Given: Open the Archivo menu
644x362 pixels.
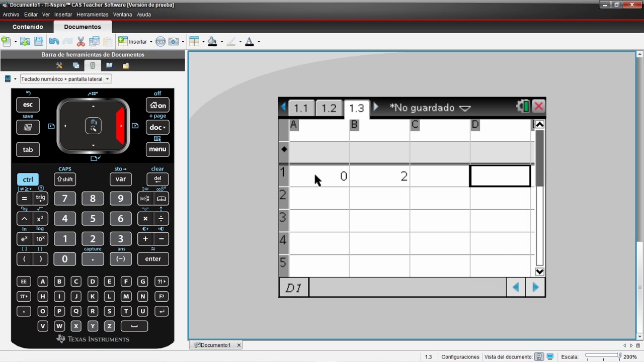Looking at the screenshot, I should pyautogui.click(x=11, y=15).
